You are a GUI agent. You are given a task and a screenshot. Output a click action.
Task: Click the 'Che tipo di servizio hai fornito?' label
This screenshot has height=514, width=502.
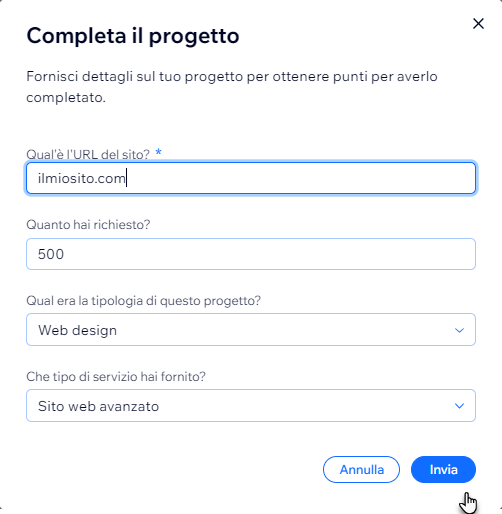[x=116, y=377]
